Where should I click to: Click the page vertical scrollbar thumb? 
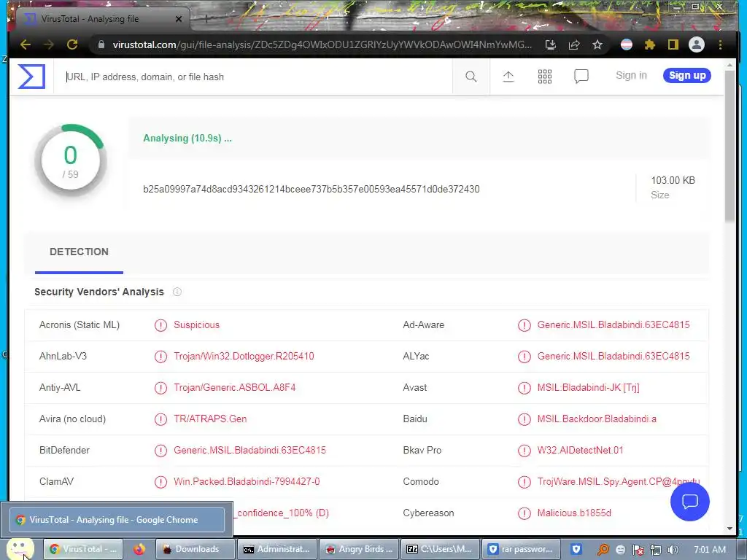(x=729, y=145)
